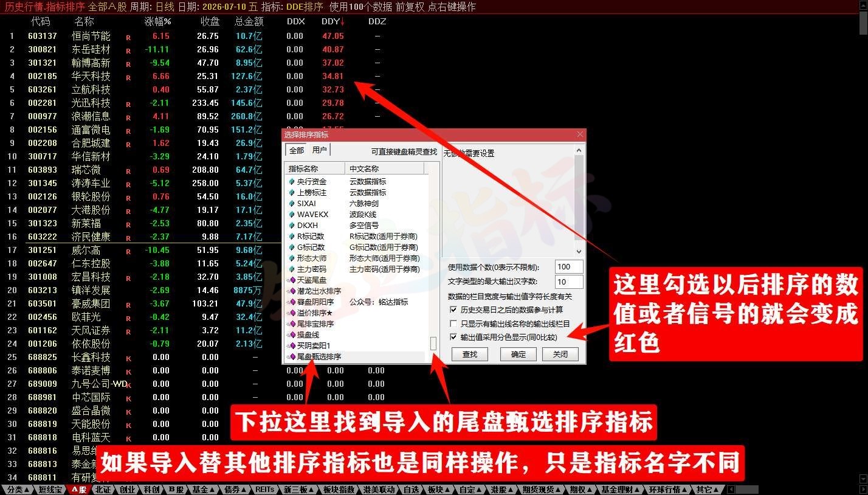Image resolution: width=868 pixels, height=495 pixels.
Task: Click stock code 603137 in the table
Action: [x=43, y=36]
